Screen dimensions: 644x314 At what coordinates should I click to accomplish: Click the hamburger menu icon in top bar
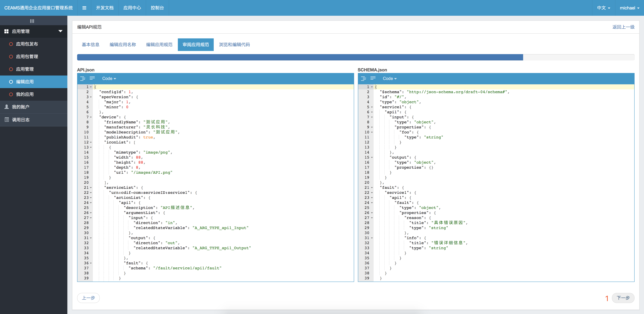[x=84, y=8]
